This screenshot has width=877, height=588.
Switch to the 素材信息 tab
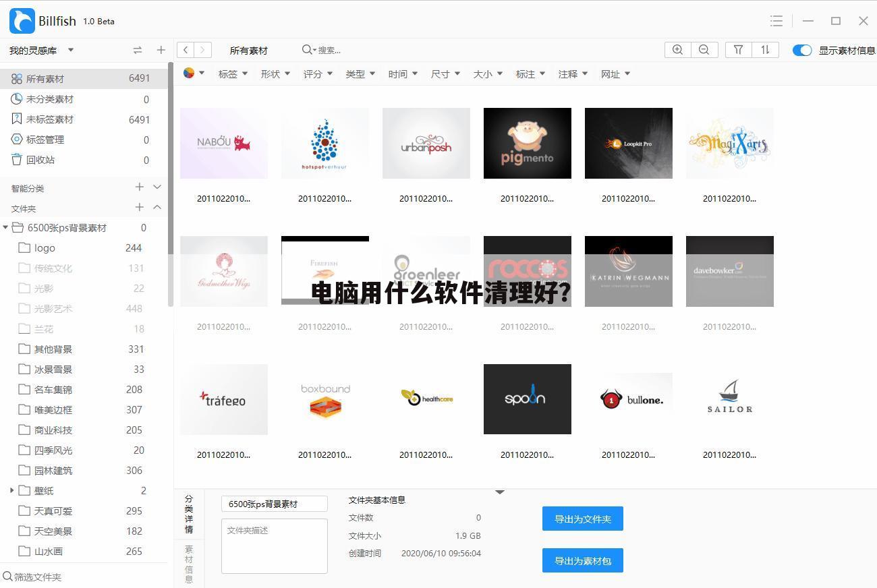tap(189, 564)
